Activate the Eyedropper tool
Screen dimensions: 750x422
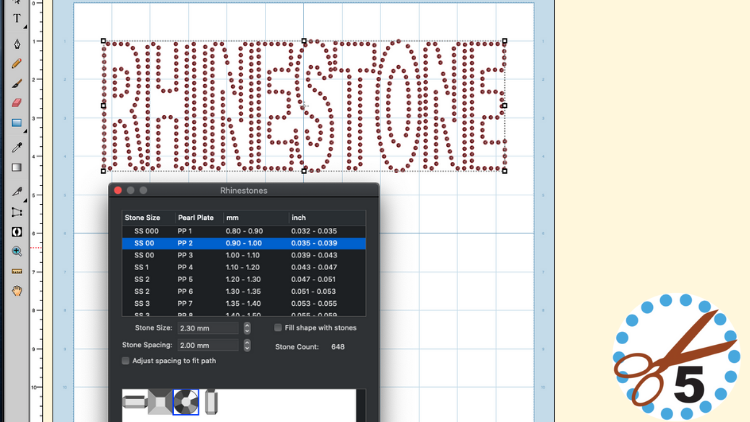click(17, 148)
